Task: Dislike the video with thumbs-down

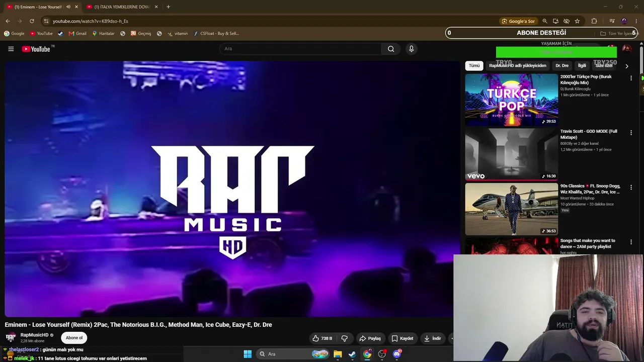Action: click(345, 338)
